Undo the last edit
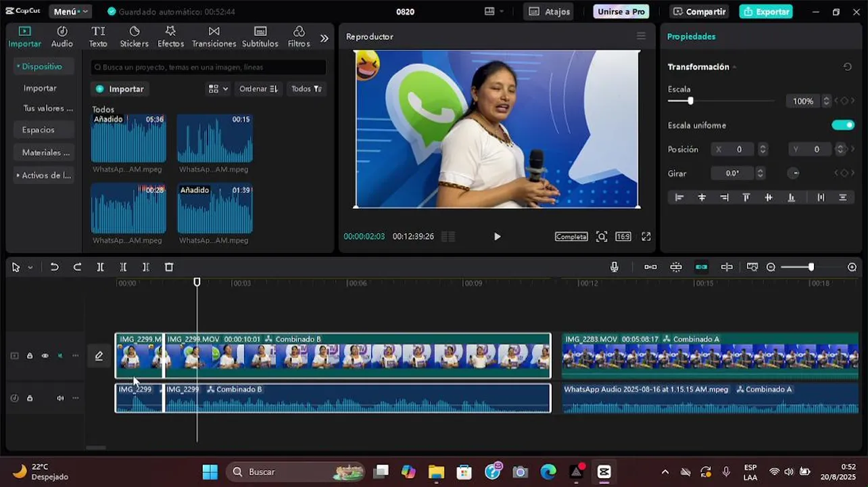The width and height of the screenshot is (868, 487). pos(55,267)
